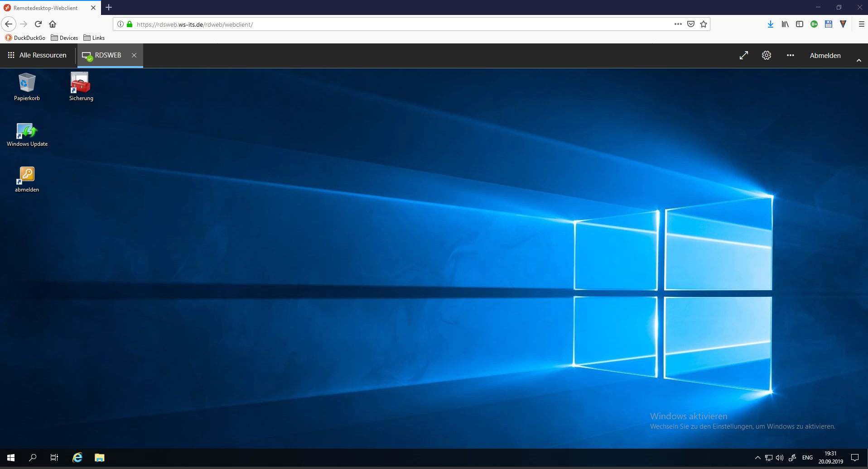Click the Abmelden button

[x=825, y=55]
